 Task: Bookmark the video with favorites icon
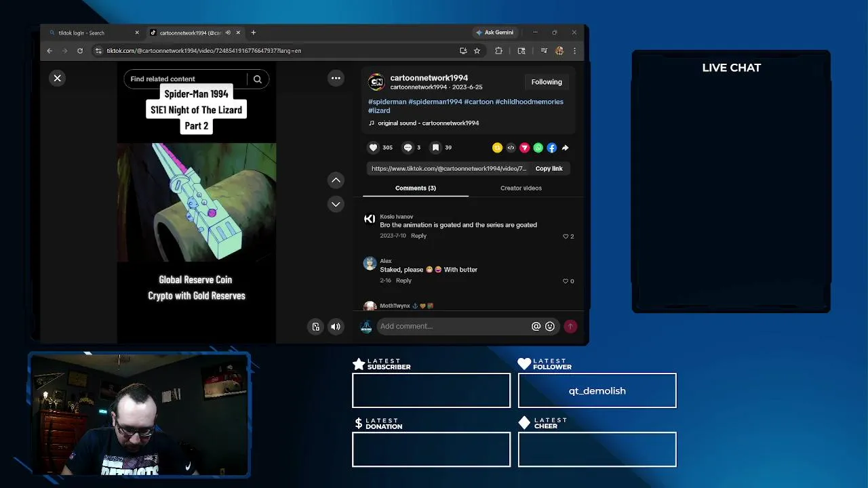coord(435,148)
